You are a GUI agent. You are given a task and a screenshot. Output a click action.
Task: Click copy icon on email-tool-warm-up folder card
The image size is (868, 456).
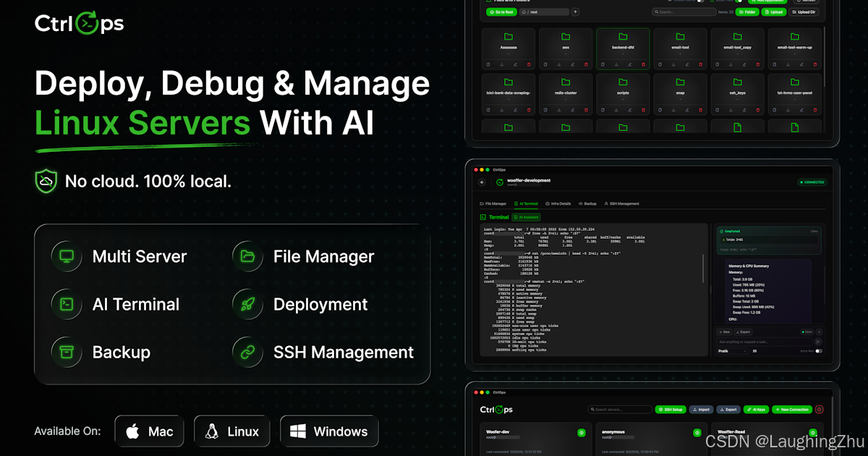(775, 64)
